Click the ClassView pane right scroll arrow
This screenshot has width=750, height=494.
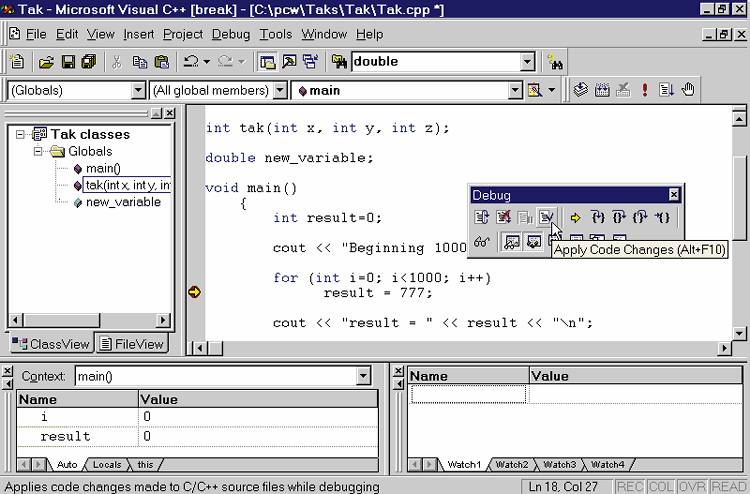point(163,320)
